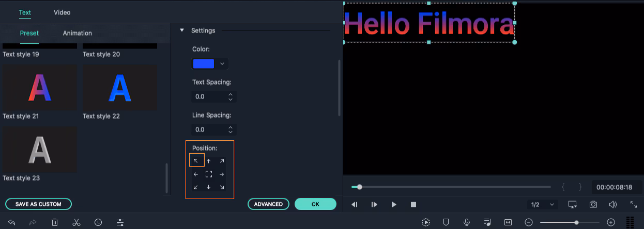This screenshot has width=644, height=229.
Task: Select Text style 21 preset thumbnail
Action: pyautogui.click(x=40, y=88)
